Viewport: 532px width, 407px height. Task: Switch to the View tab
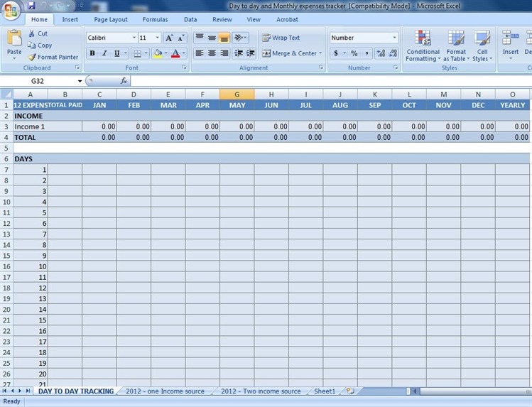tap(254, 20)
